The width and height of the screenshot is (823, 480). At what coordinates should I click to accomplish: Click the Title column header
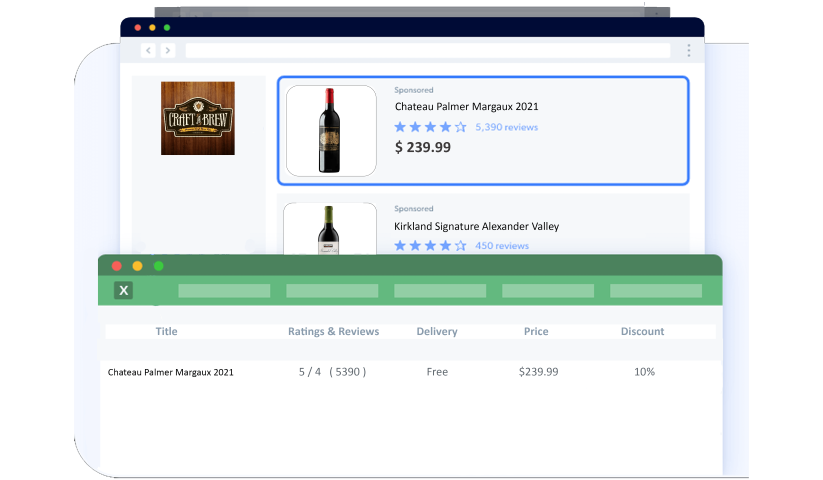[166, 332]
